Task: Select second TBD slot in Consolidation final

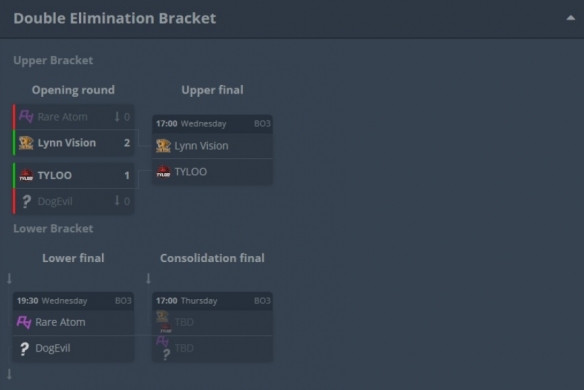Action: (x=212, y=349)
